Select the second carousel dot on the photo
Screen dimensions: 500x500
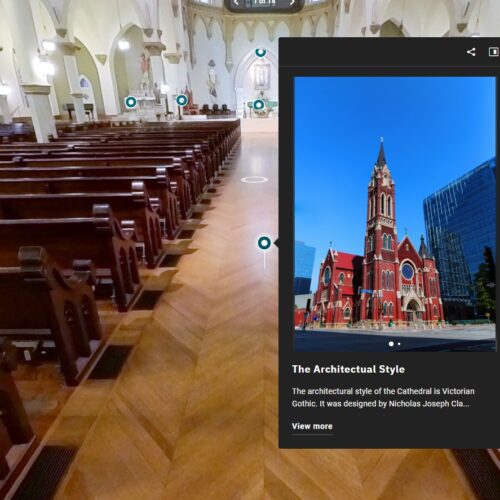tap(399, 344)
